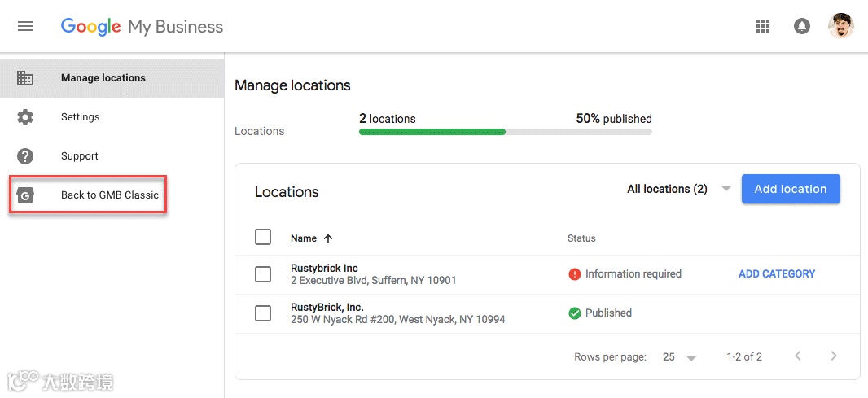868x398 pixels.
Task: Click the ADD CATEGORY link
Action: [x=777, y=274]
